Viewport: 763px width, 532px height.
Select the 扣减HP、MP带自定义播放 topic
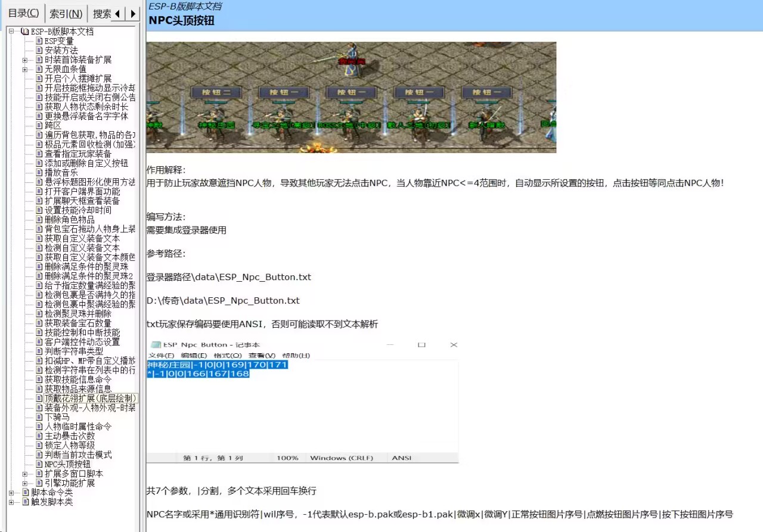point(90,361)
